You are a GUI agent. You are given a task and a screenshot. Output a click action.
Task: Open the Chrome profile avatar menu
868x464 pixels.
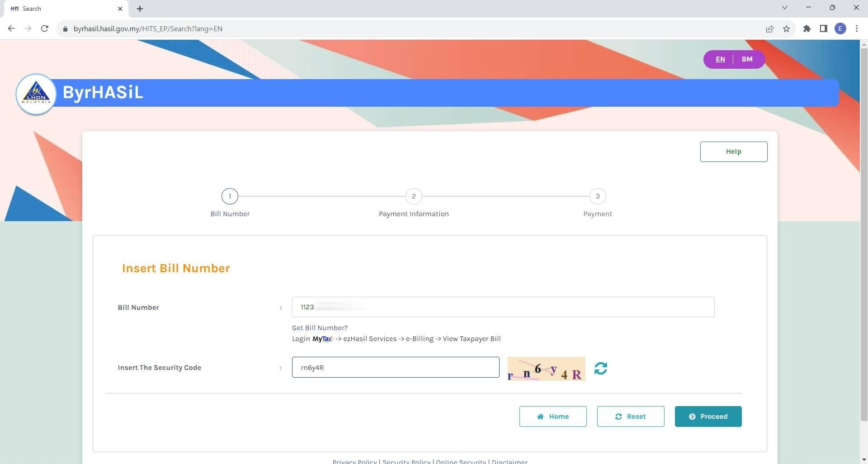(840, 28)
